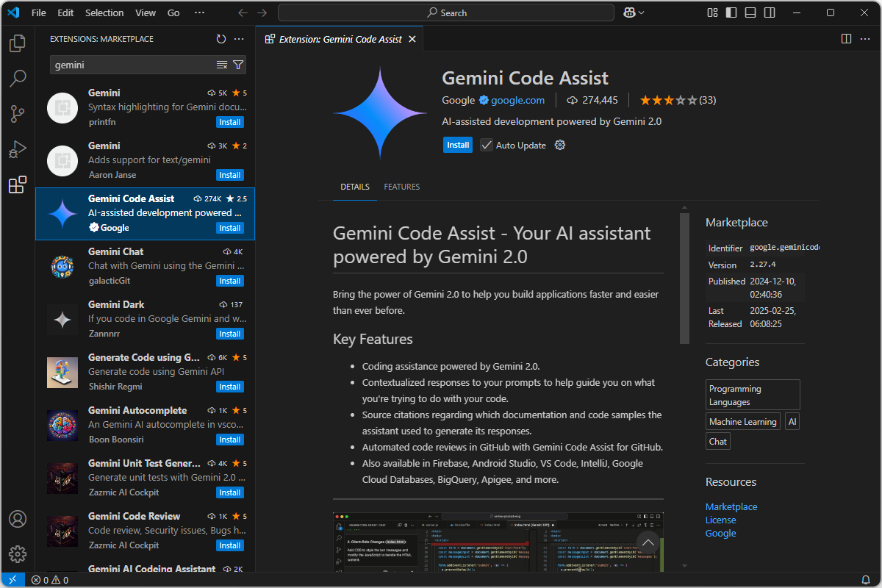Refresh the extensions marketplace list
The width and height of the screenshot is (882, 588).
click(221, 39)
